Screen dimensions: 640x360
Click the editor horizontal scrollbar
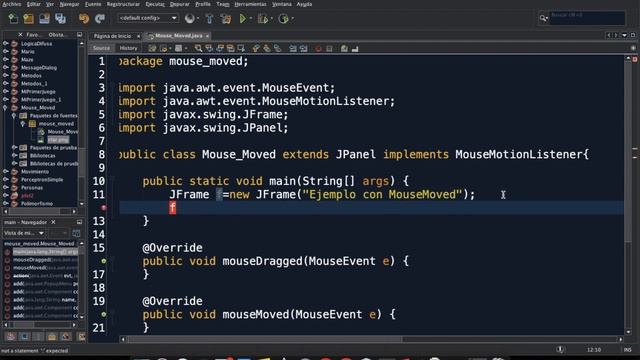point(371,339)
